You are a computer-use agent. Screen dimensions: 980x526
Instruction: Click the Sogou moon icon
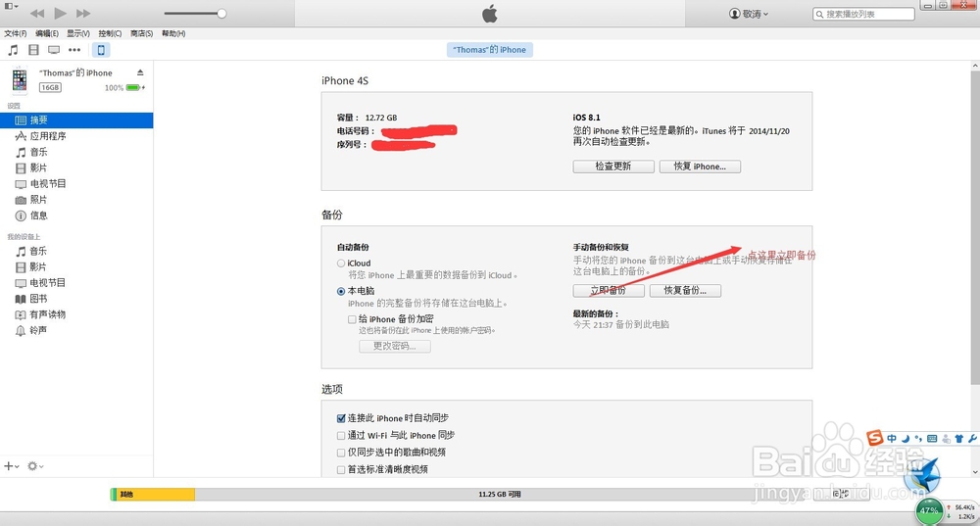[905, 439]
